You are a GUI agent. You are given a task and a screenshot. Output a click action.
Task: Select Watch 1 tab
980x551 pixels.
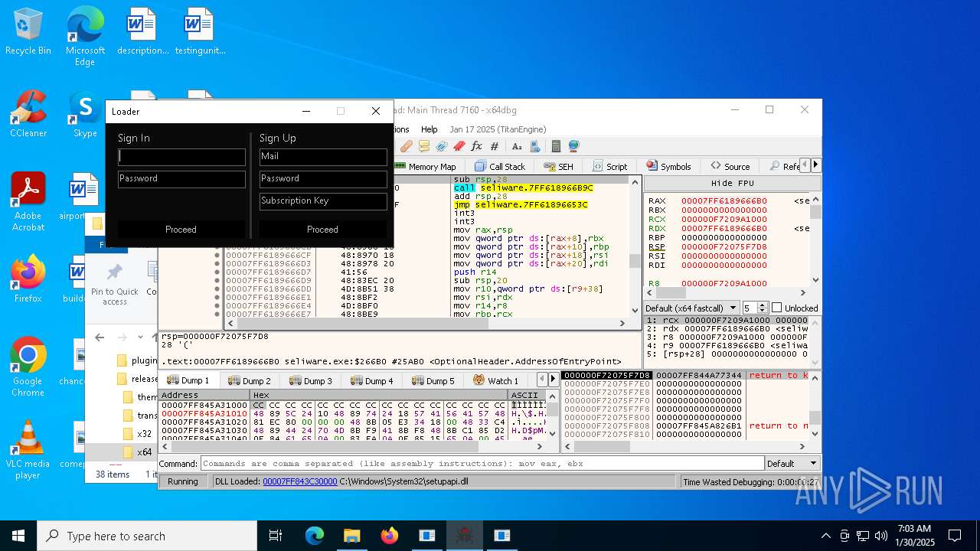[x=495, y=380]
